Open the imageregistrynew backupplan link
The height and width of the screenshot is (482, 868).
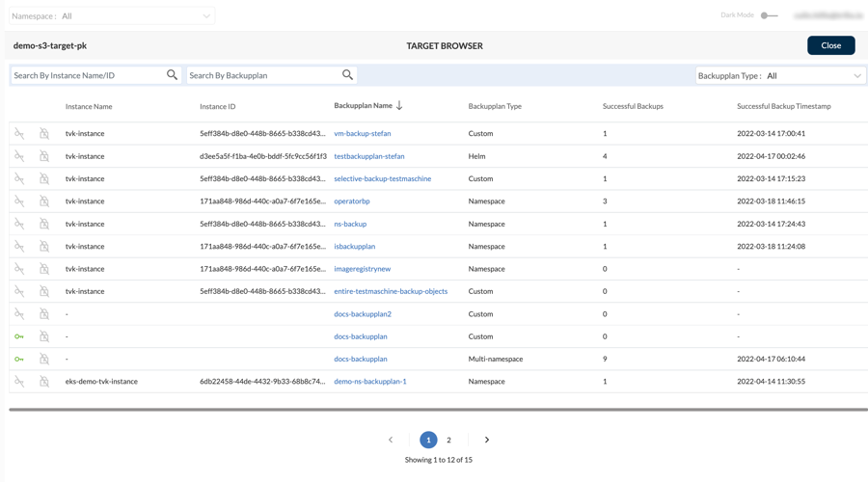(x=362, y=269)
